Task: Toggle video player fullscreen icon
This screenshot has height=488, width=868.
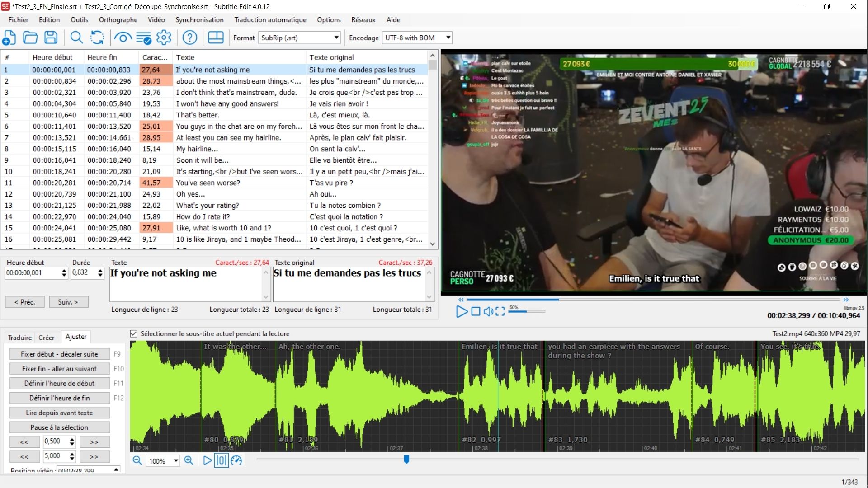Action: (500, 311)
